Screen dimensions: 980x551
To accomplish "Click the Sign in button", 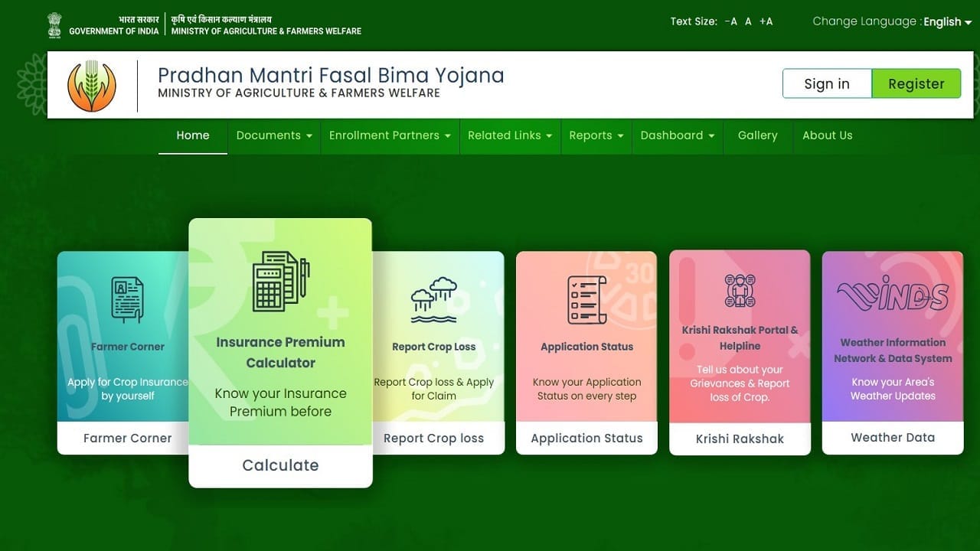I will [x=827, y=83].
